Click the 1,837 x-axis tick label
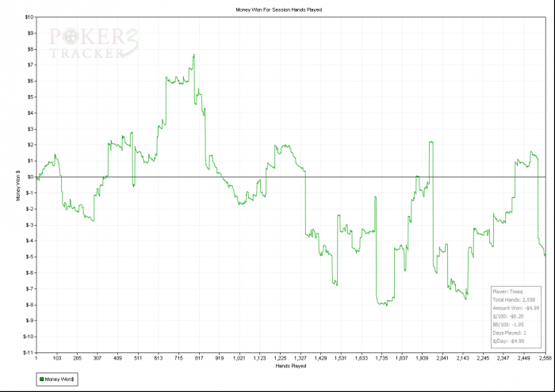 pos(401,358)
